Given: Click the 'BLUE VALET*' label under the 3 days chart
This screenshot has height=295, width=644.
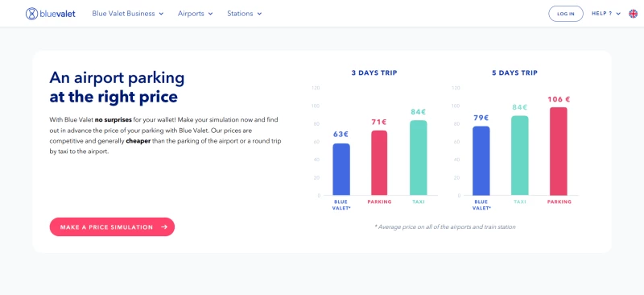Looking at the screenshot, I should (x=341, y=205).
